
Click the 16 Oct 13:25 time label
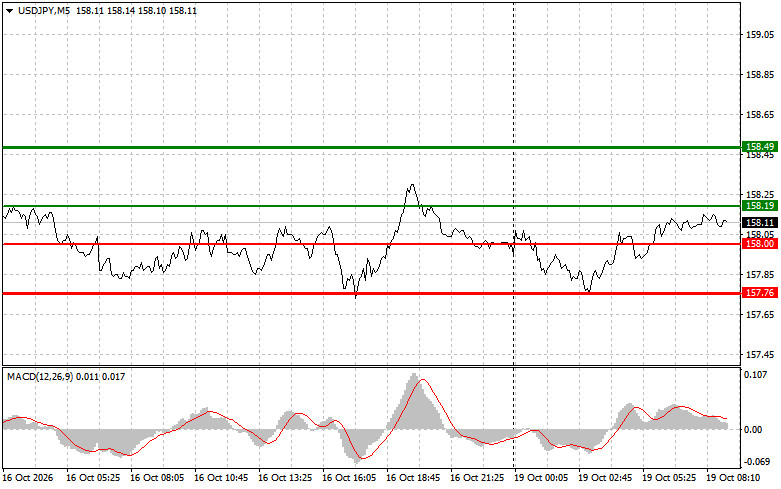(285, 478)
